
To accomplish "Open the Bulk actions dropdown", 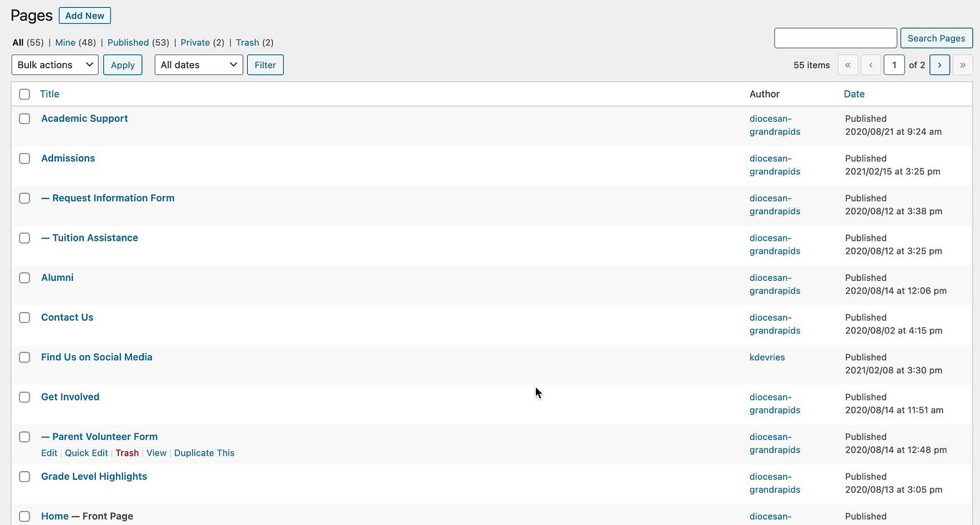I will click(55, 65).
